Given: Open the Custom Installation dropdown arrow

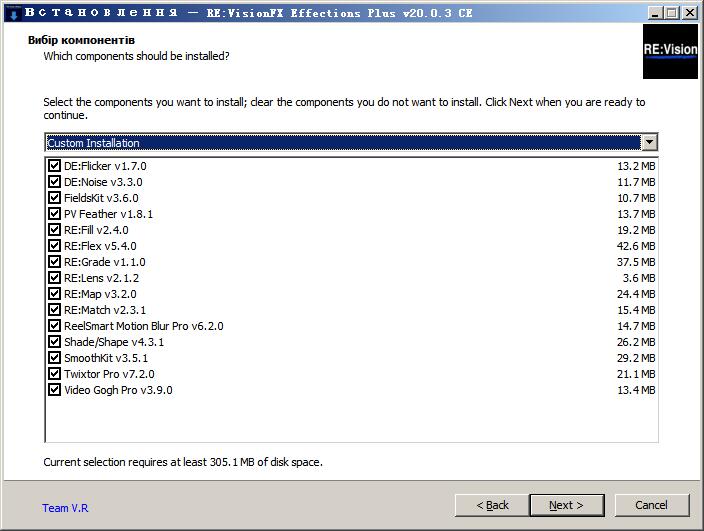Looking at the screenshot, I should 649,143.
